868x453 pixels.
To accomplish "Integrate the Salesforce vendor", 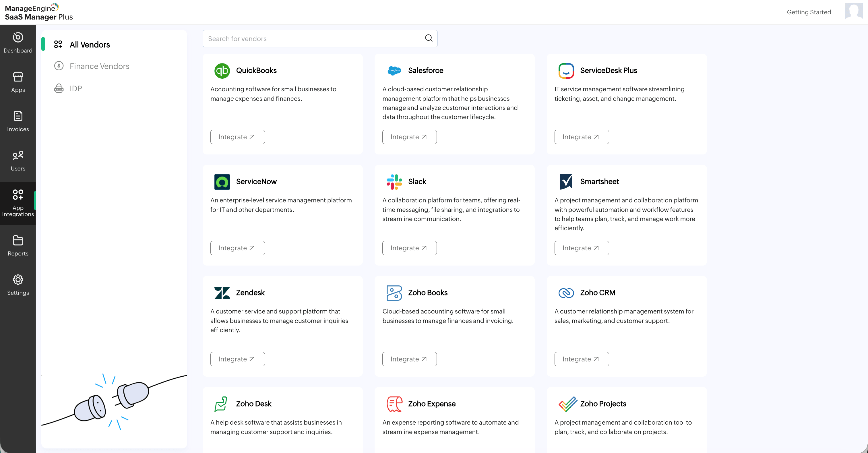I will pyautogui.click(x=409, y=137).
